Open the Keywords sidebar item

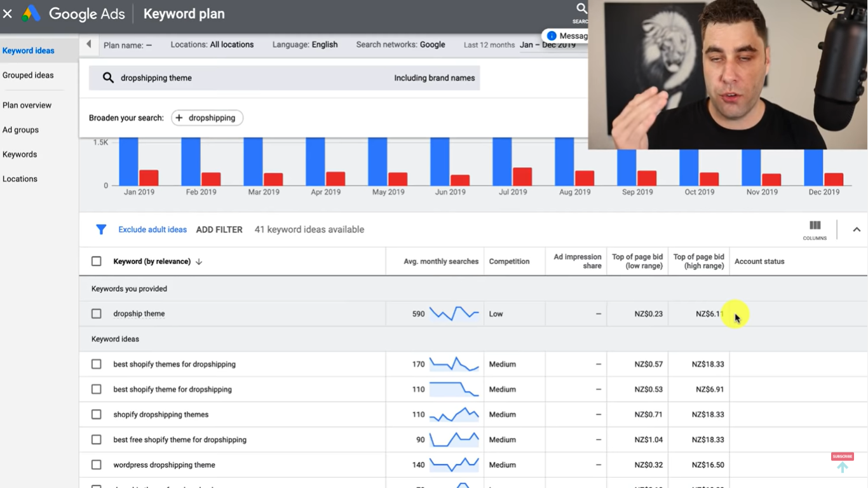[x=20, y=154]
